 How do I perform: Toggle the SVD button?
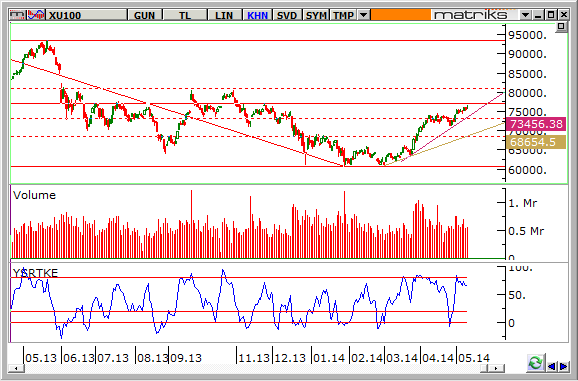point(287,15)
